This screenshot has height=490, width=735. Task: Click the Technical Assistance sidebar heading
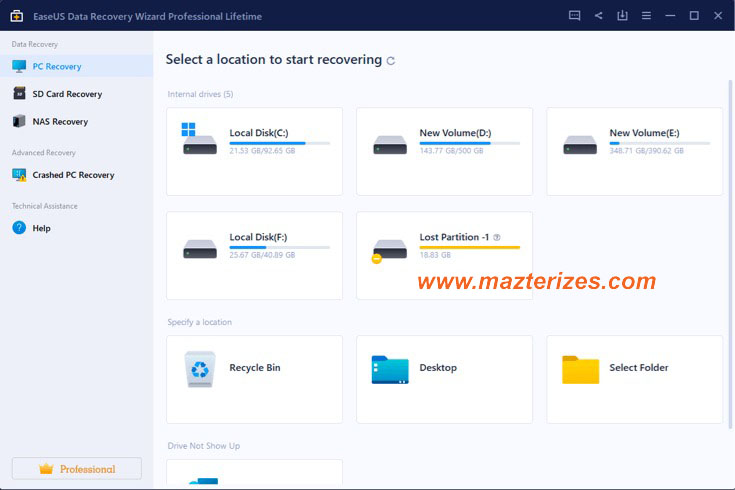[45, 206]
